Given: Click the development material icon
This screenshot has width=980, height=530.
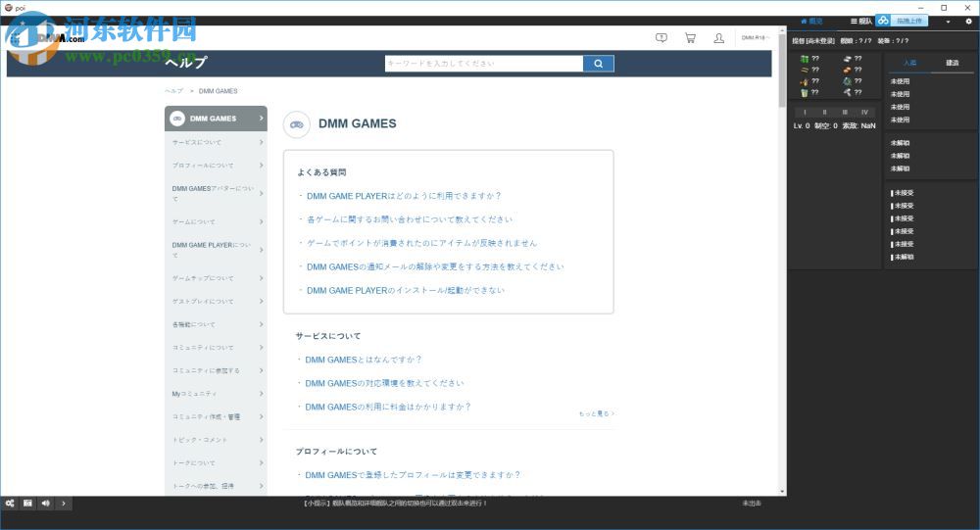Looking at the screenshot, I should [x=847, y=81].
